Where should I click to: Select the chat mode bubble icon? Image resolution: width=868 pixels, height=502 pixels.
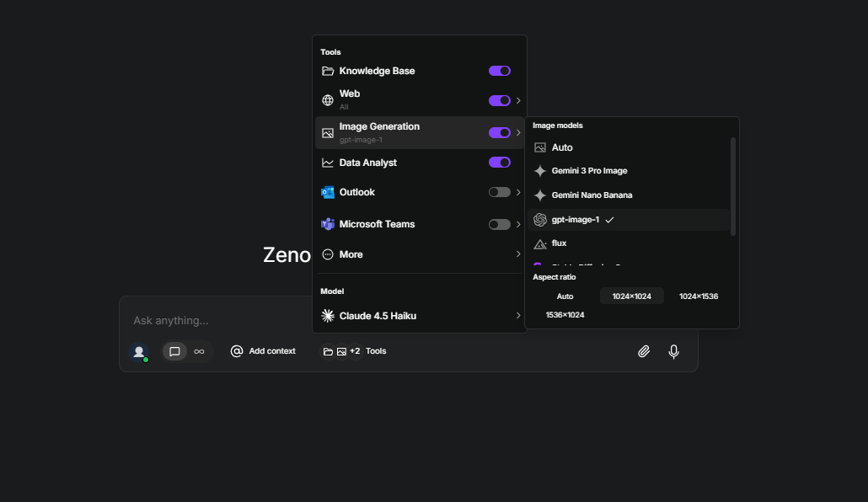pos(174,351)
